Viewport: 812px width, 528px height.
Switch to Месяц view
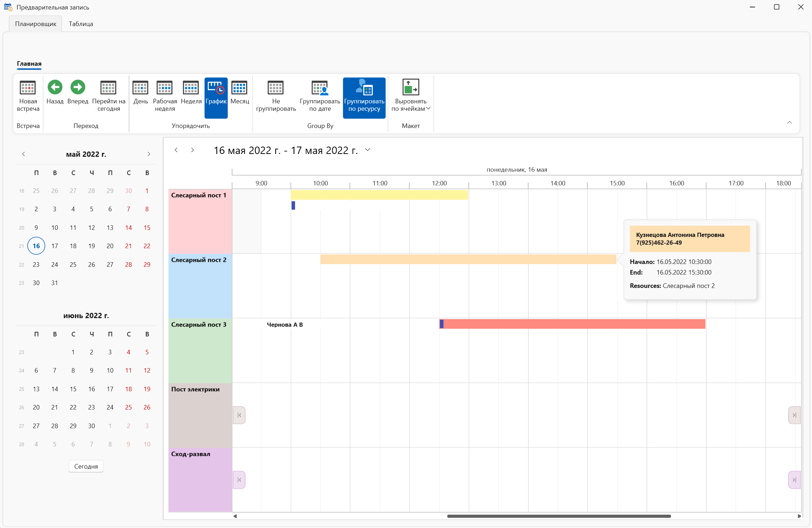pos(240,92)
